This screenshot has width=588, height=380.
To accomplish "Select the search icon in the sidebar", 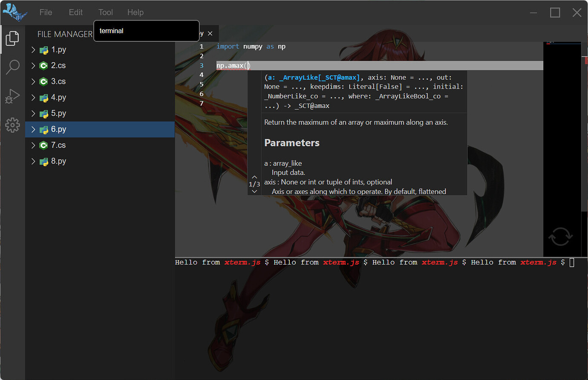I will pyautogui.click(x=12, y=67).
